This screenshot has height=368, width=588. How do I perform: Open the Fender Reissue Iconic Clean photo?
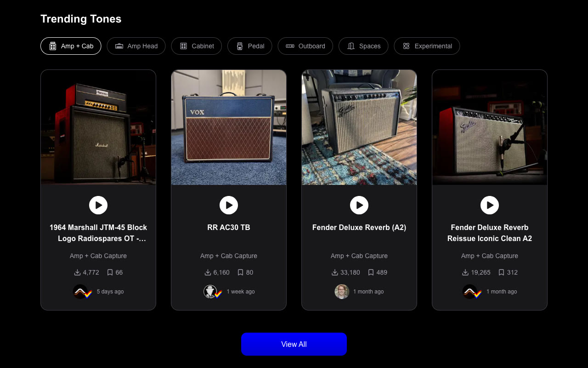[x=490, y=127]
